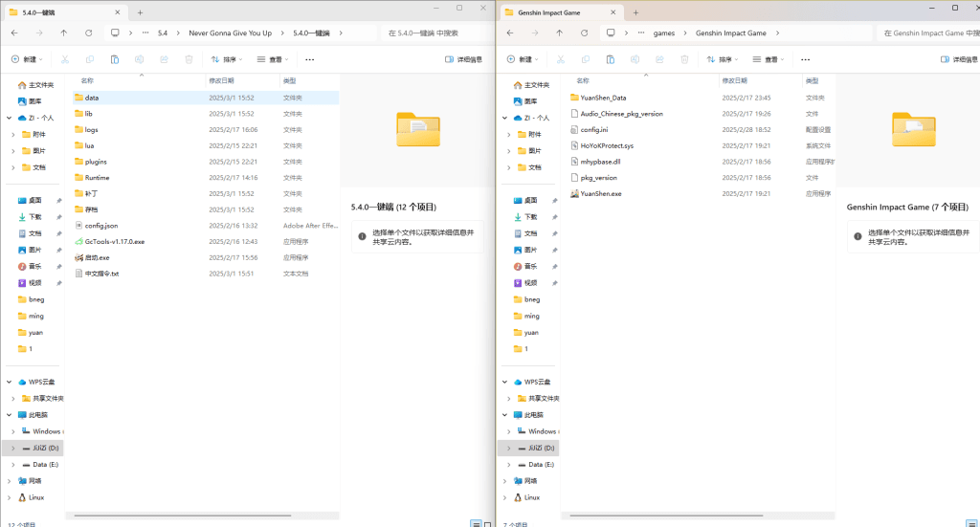The image size is (980, 527).
Task: Toggle the 详细信息 details pane in the left window
Action: point(464,59)
